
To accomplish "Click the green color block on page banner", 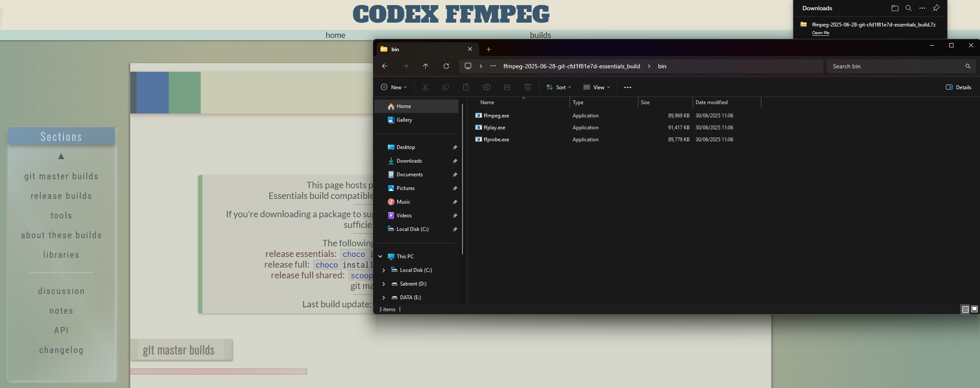I will (x=184, y=93).
